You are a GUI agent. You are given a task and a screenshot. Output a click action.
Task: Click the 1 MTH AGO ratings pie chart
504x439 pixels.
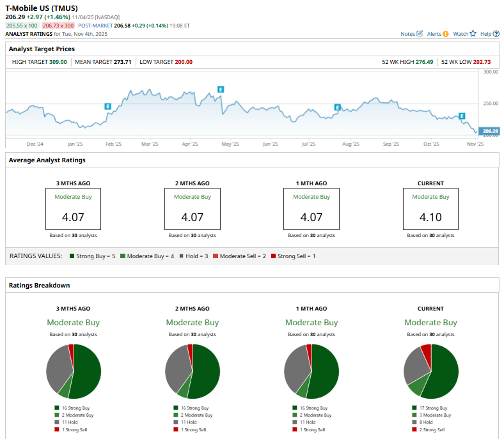pos(311,371)
